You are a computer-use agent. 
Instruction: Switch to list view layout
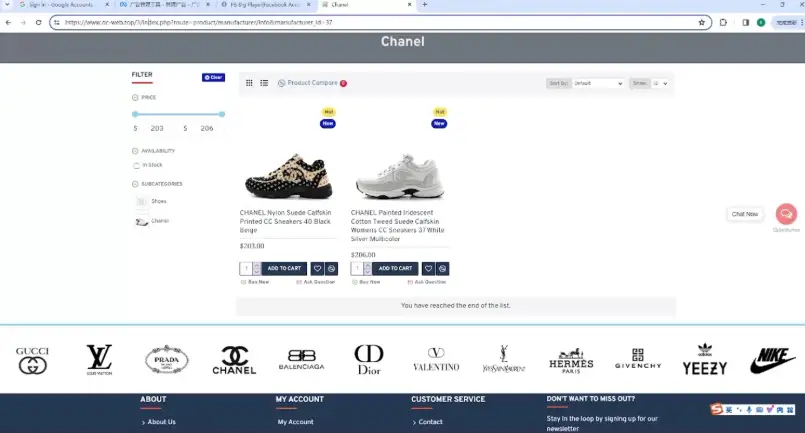pos(264,83)
